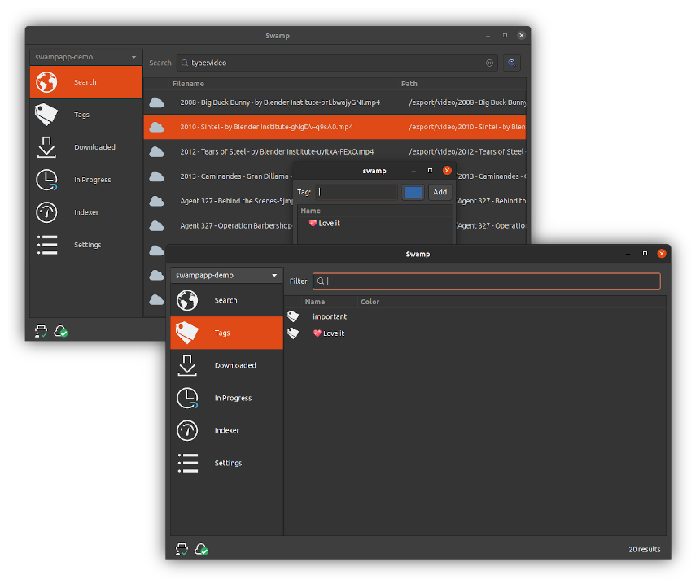Run search with magnifier button in back window
The width and height of the screenshot is (700, 588).
point(512,63)
